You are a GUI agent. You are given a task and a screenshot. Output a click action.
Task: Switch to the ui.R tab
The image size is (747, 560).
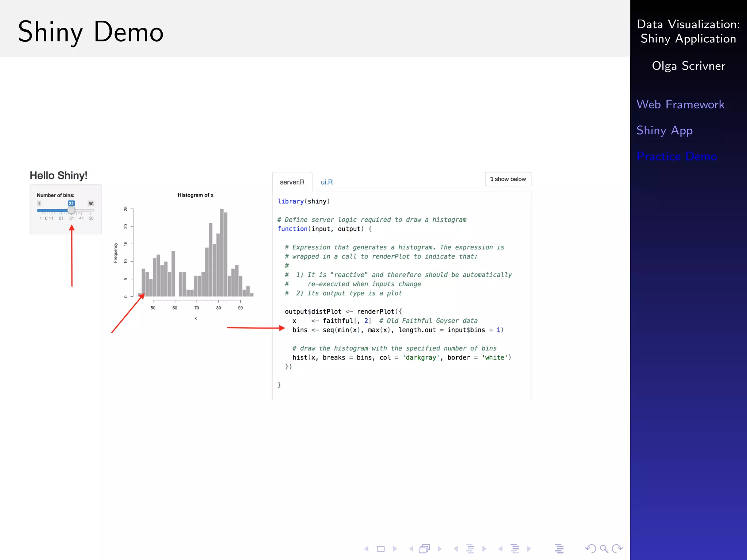(x=327, y=182)
